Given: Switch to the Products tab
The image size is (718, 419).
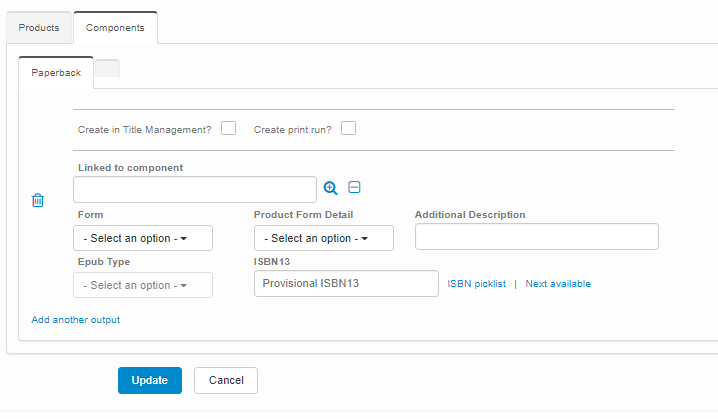Looking at the screenshot, I should point(39,27).
